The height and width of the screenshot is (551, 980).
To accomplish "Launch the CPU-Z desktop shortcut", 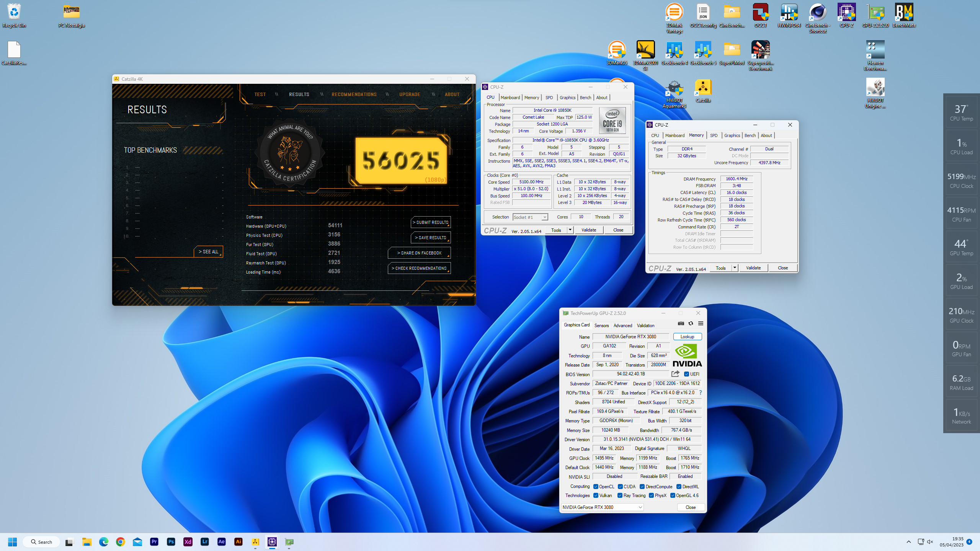I will pos(846,15).
